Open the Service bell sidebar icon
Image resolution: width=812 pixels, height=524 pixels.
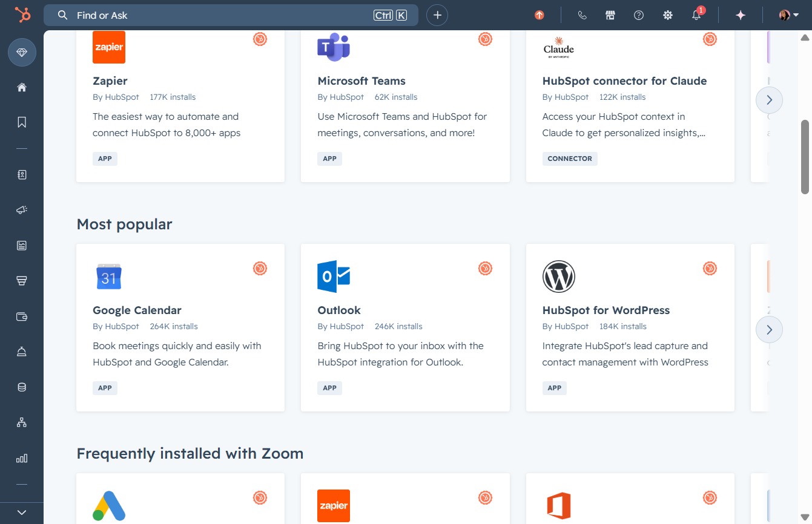tap(22, 352)
